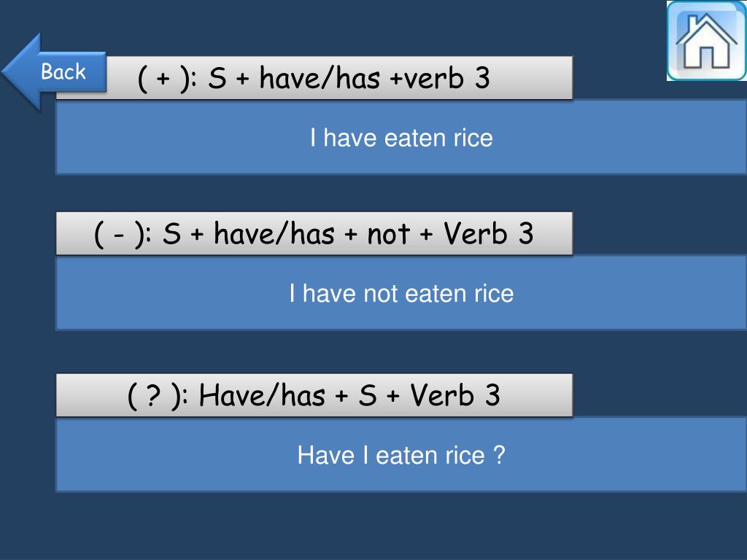Click the word 'not' in 'I have not eaten rice'
The height and width of the screenshot is (560, 747).
(381, 293)
